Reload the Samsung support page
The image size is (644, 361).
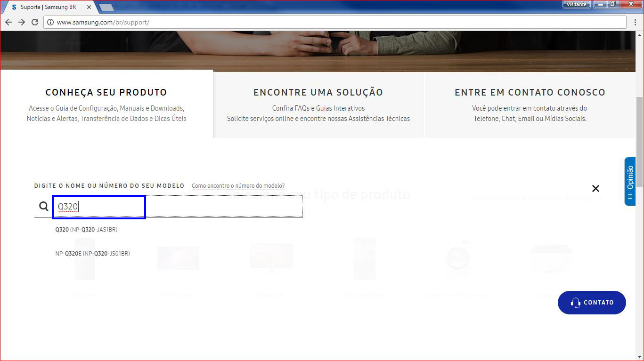pyautogui.click(x=35, y=22)
